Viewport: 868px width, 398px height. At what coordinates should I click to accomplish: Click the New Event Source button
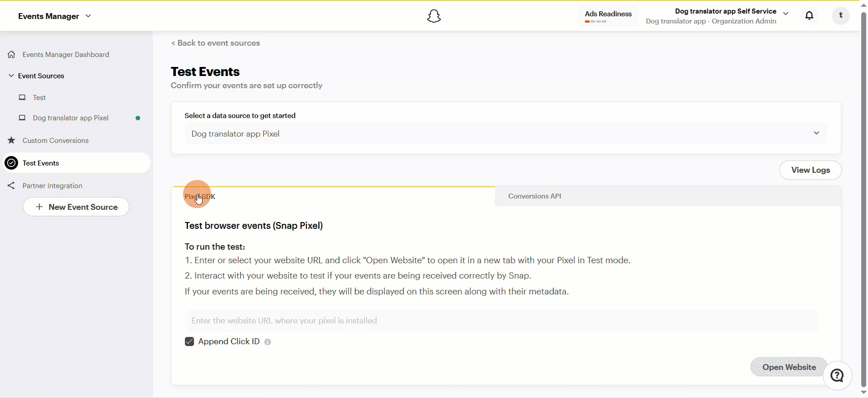pyautogui.click(x=76, y=207)
